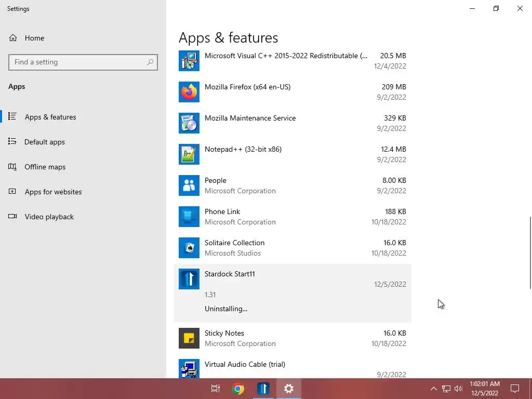The image size is (532, 399).
Task: Click Microsoft Studios publisher text
Action: tap(233, 253)
